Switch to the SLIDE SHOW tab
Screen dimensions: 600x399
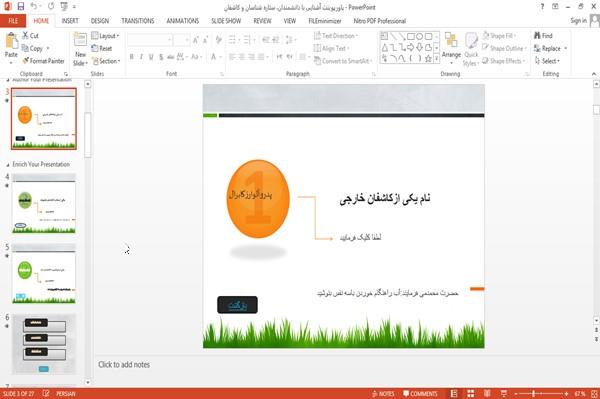tap(226, 21)
